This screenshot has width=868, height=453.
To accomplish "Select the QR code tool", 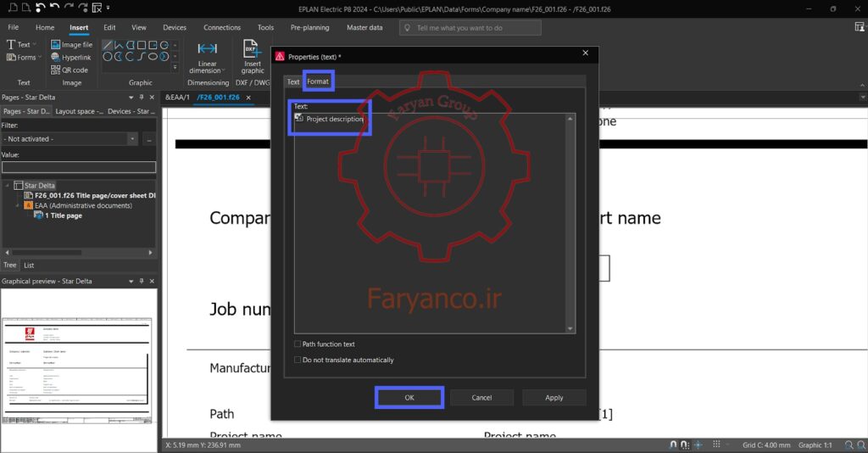I will (x=70, y=70).
